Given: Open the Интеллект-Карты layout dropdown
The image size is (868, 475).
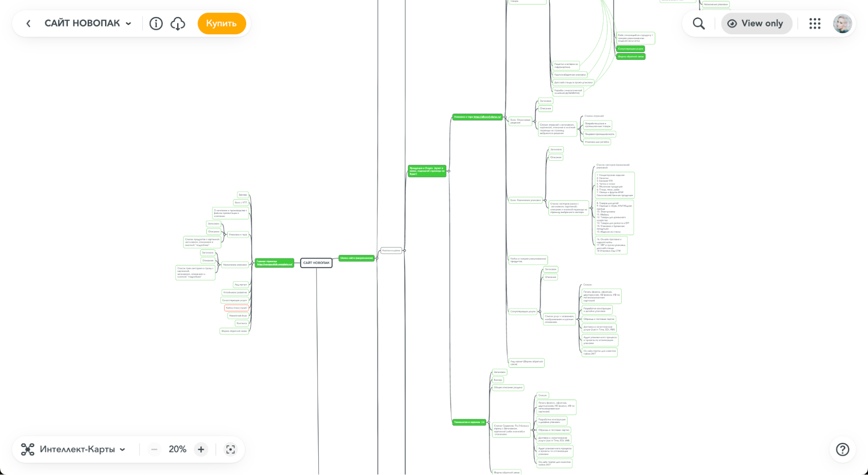Looking at the screenshot, I should pos(73,449).
